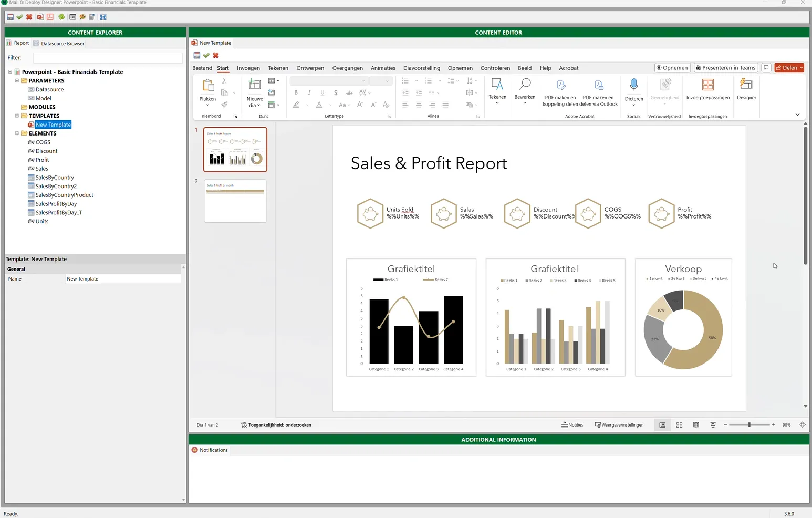The width and height of the screenshot is (812, 518).
Task: Click the red Delen share button
Action: click(x=786, y=68)
